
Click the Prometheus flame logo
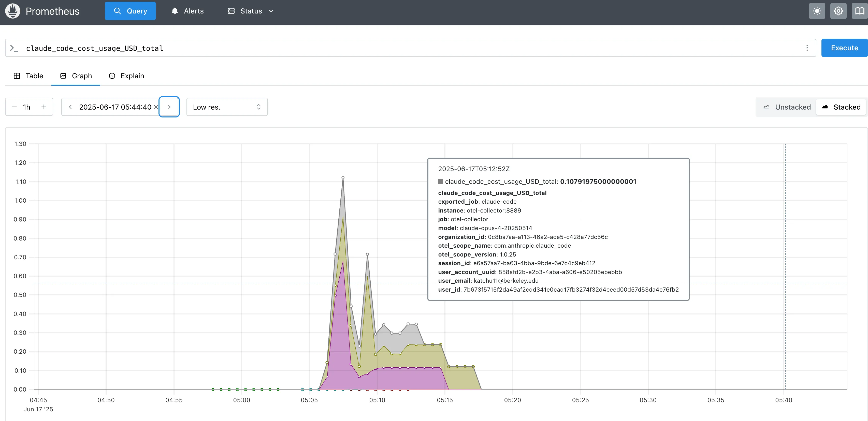[x=13, y=11]
